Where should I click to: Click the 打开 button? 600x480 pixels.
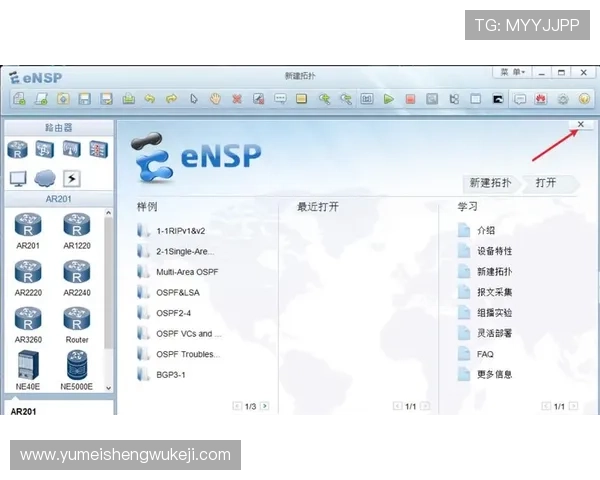point(549,183)
